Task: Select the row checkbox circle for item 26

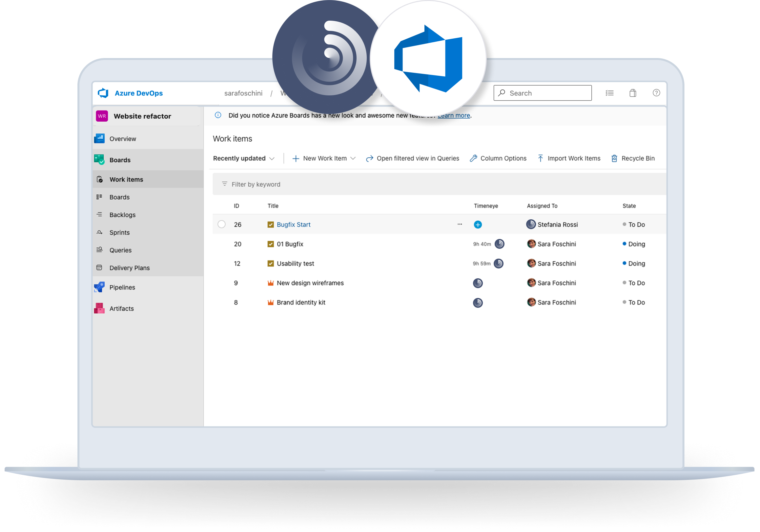Action: tap(221, 224)
